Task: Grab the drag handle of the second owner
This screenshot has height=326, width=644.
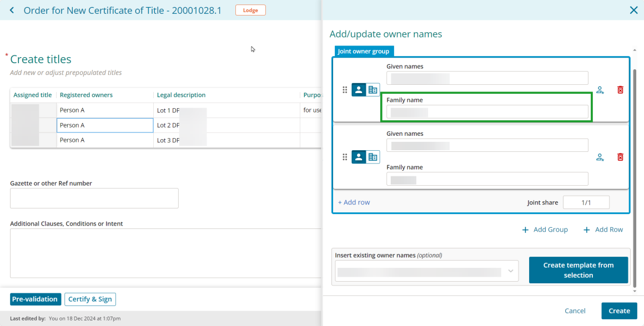Action: (x=345, y=157)
